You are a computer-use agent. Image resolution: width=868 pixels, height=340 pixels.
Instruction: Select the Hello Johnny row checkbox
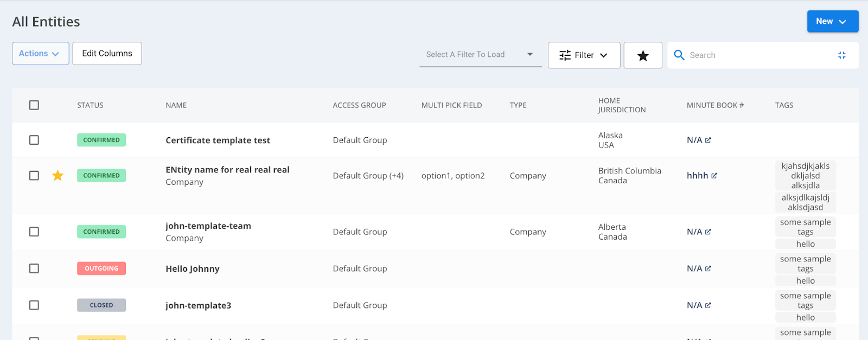[x=34, y=268]
